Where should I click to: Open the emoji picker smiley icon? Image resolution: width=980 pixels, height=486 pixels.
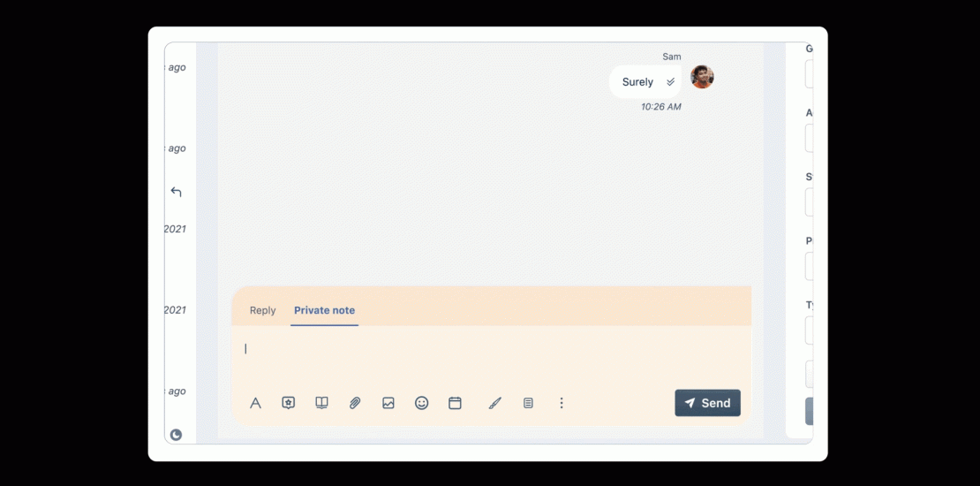coord(422,403)
